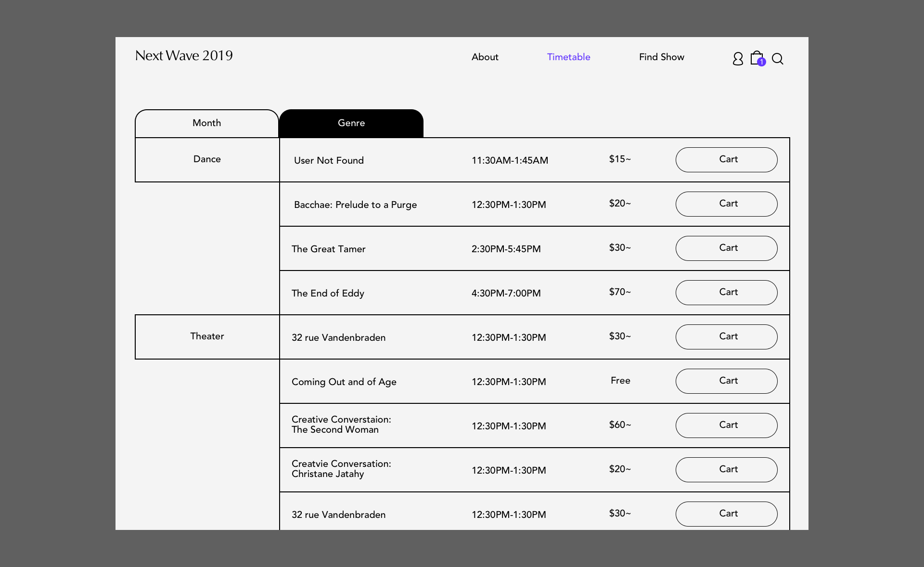
Task: Go to the Timetable nav link
Action: pyautogui.click(x=568, y=57)
